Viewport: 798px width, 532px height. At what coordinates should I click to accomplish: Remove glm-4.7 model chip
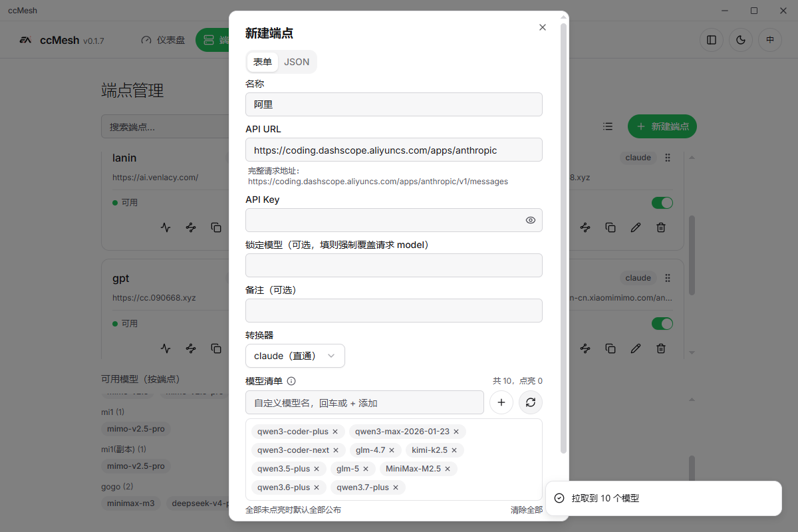point(392,450)
